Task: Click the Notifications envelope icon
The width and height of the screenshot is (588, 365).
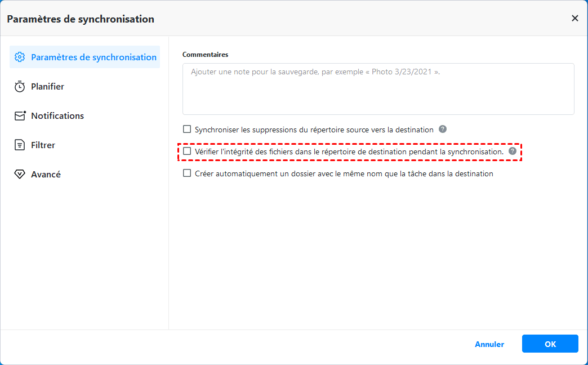Action: (x=20, y=116)
